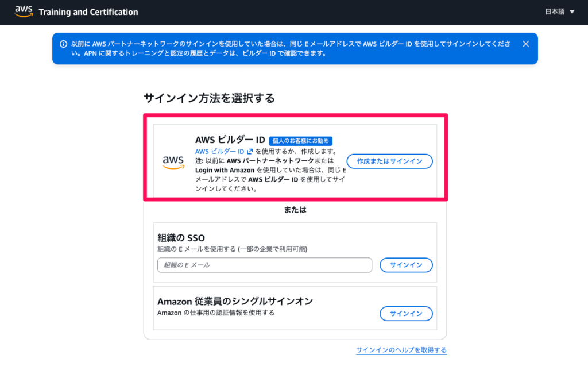Click the external link icon beside AWS ビルダー ID
Screen dimensions: 588x374
tap(250, 152)
